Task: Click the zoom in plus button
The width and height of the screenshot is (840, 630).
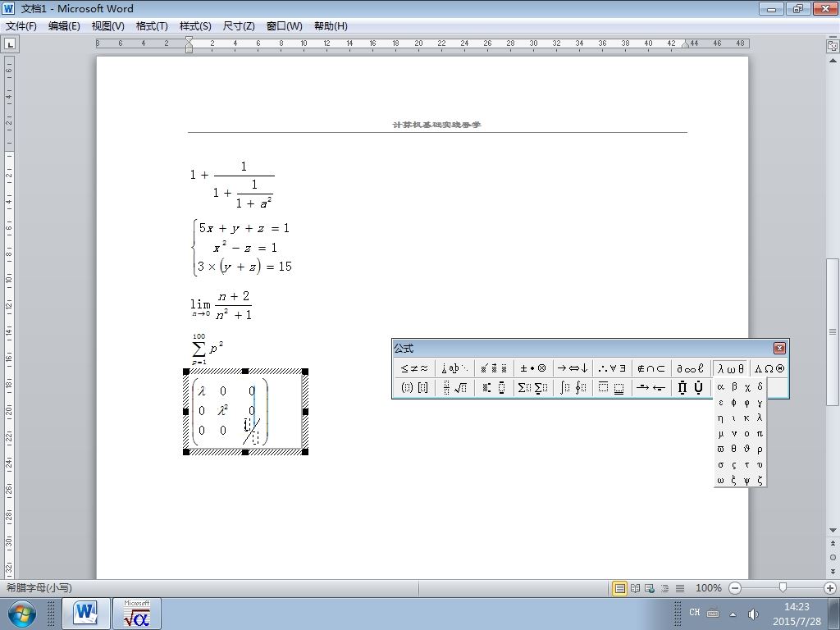Action: 830,588
